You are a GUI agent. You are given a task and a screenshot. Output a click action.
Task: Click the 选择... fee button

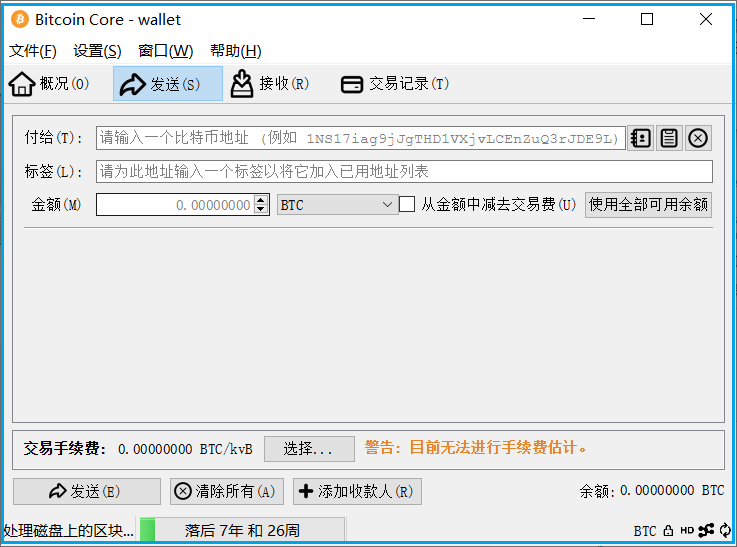309,449
